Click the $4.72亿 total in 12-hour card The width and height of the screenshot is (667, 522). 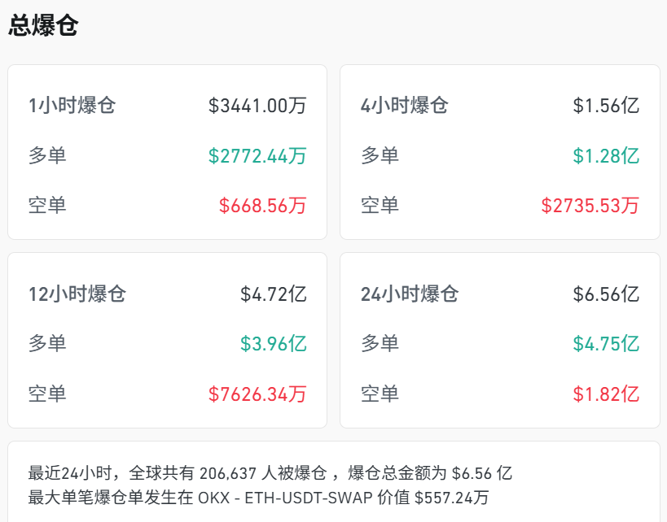273,294
